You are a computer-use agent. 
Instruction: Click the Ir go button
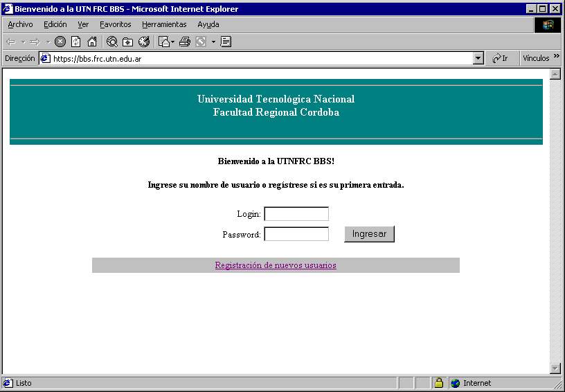[500, 58]
